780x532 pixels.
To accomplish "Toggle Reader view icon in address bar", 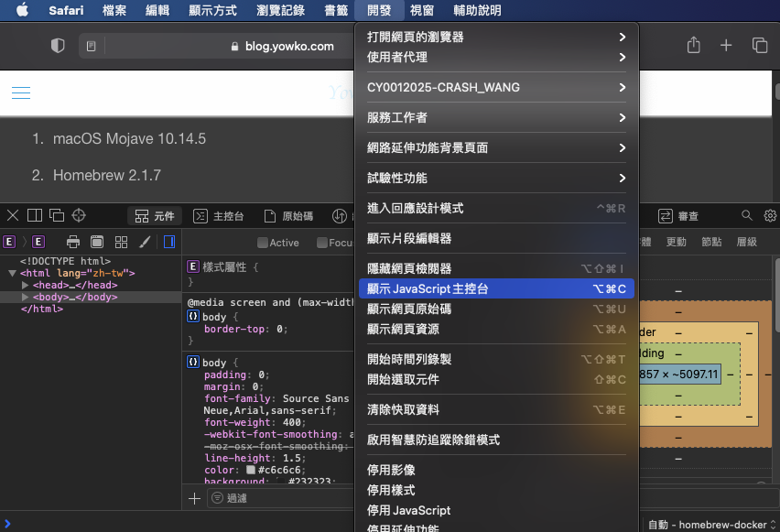I will click(x=91, y=47).
